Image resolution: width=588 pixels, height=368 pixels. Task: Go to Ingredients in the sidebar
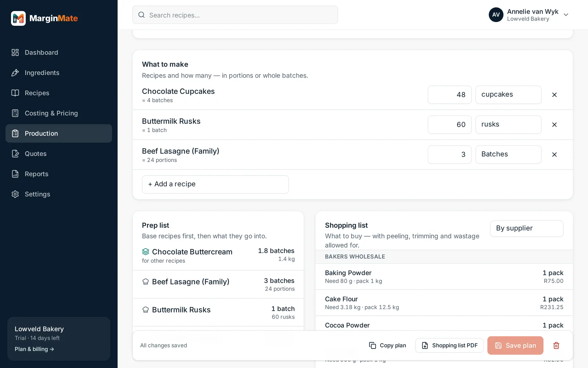(59, 73)
